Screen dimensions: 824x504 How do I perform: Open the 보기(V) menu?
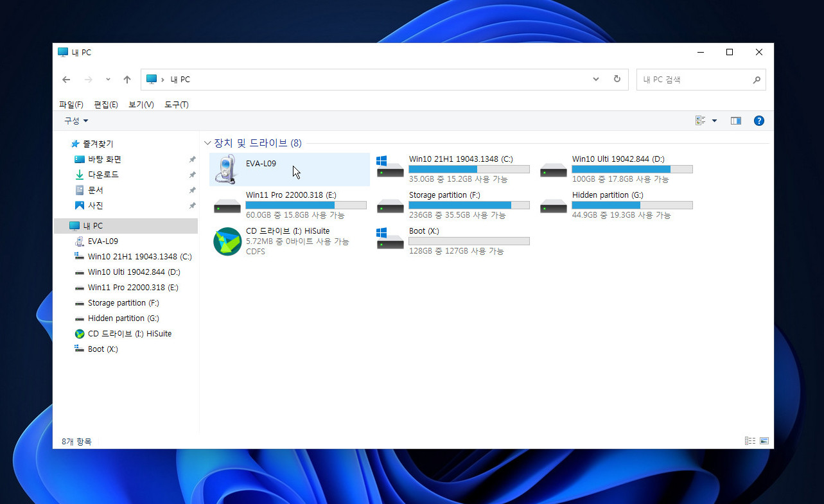coord(141,105)
